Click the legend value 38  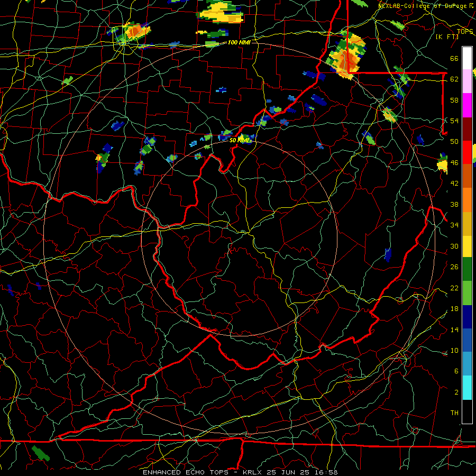coord(454,204)
